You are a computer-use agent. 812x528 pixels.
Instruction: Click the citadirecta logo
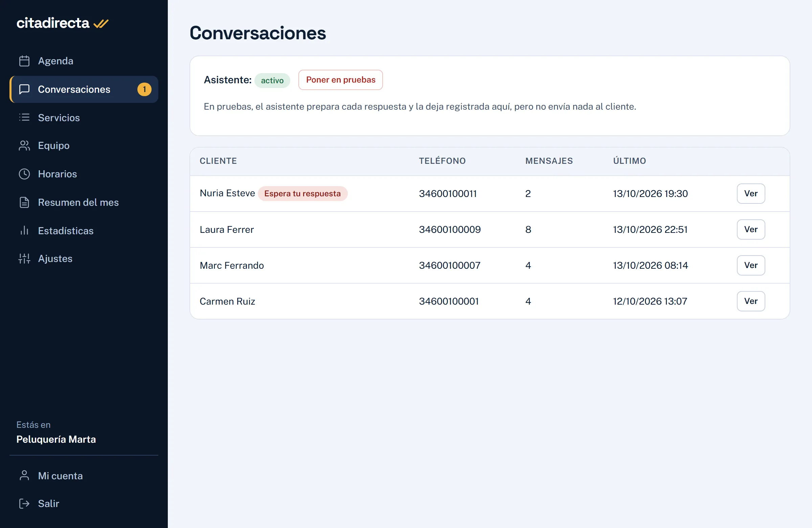(x=63, y=23)
